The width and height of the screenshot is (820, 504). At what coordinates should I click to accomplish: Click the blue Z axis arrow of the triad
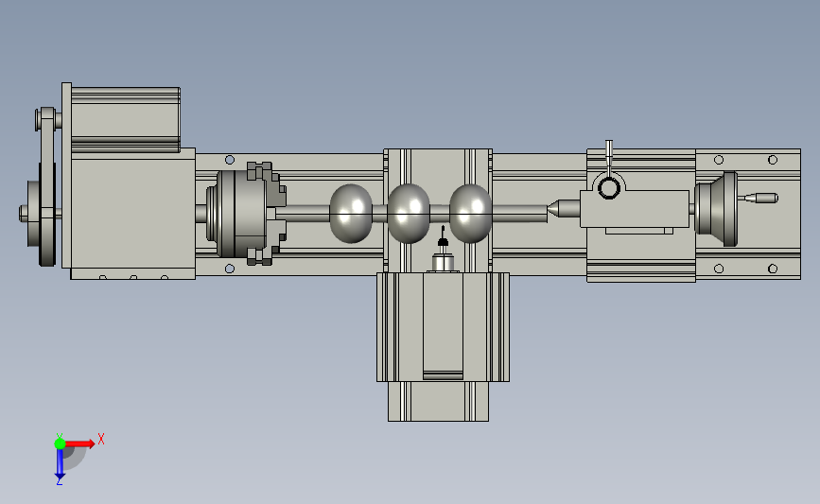click(x=60, y=464)
